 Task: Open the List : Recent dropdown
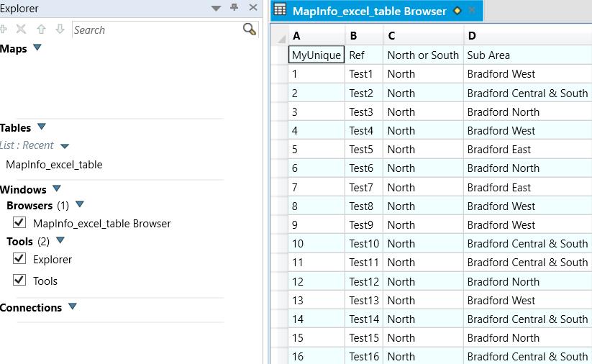click(65, 146)
